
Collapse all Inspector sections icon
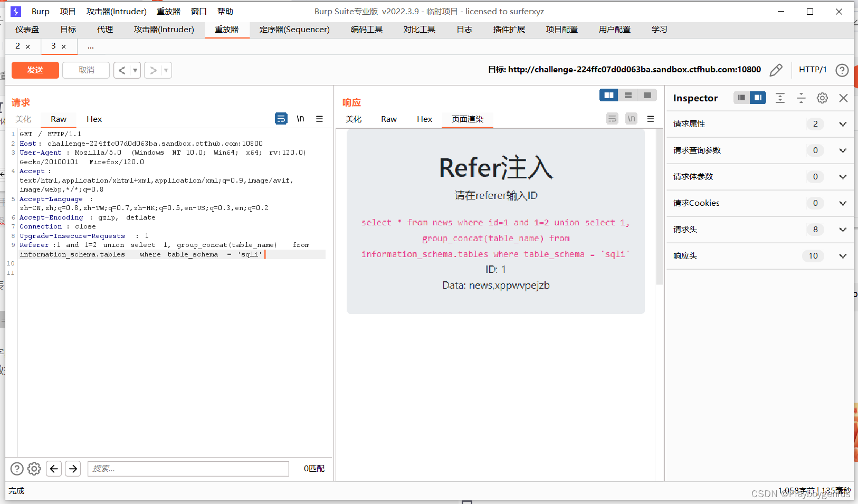coord(801,98)
